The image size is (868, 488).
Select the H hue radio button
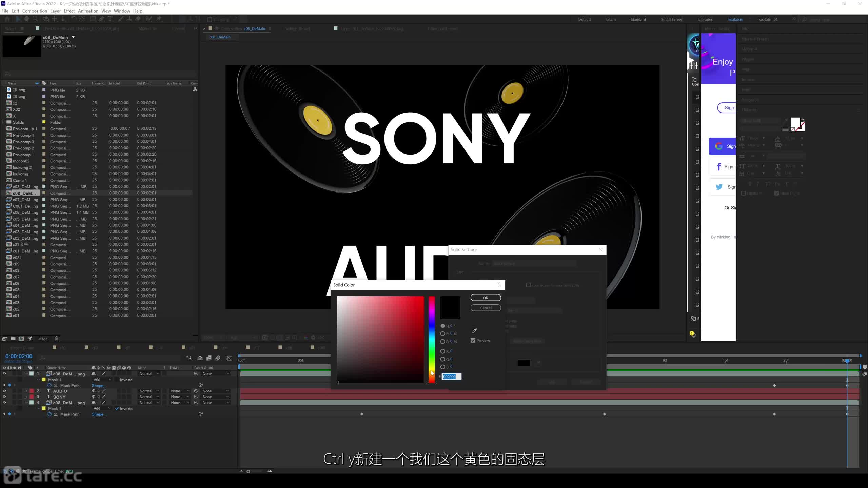(442, 326)
